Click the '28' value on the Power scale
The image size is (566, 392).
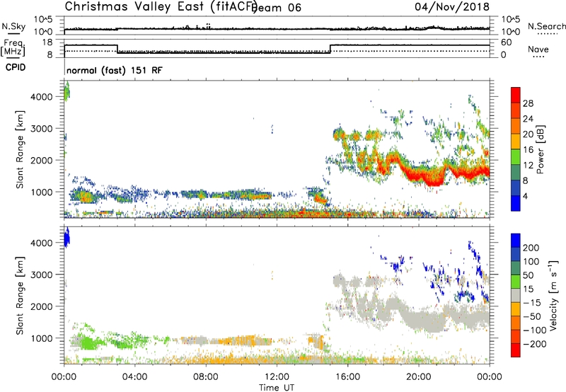[528, 103]
